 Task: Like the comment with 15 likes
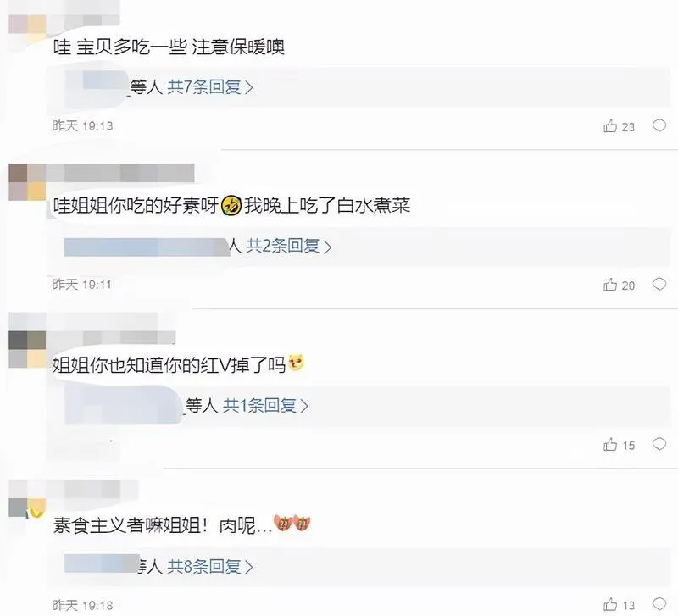[x=610, y=444]
